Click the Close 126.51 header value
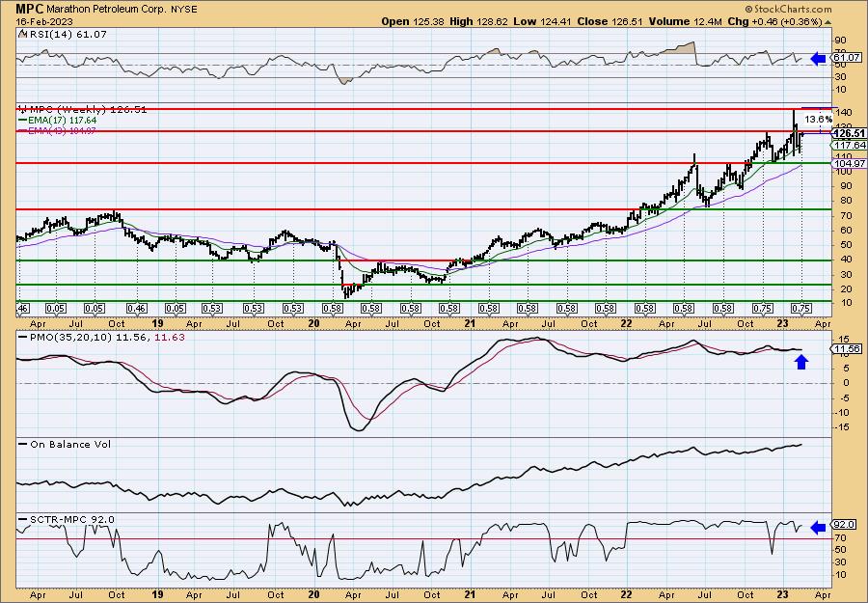 [609, 21]
